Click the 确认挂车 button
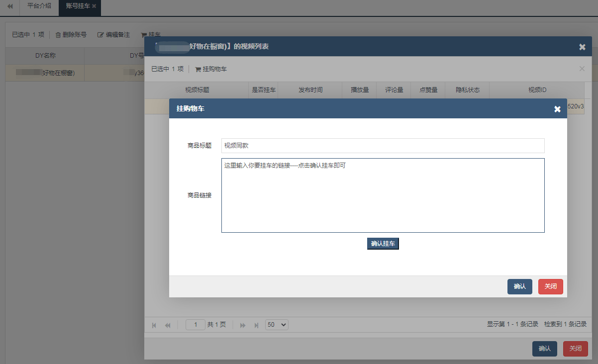This screenshot has width=598, height=364. pyautogui.click(x=383, y=244)
